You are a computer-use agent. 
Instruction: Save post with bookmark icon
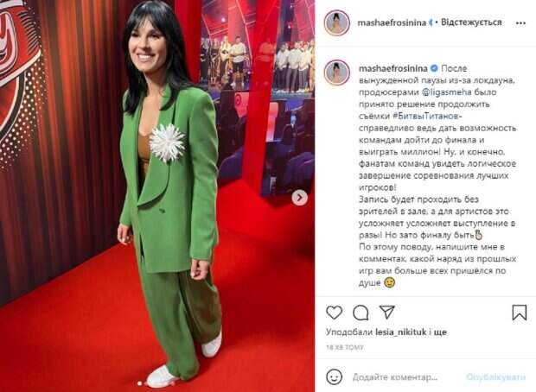[x=520, y=312]
